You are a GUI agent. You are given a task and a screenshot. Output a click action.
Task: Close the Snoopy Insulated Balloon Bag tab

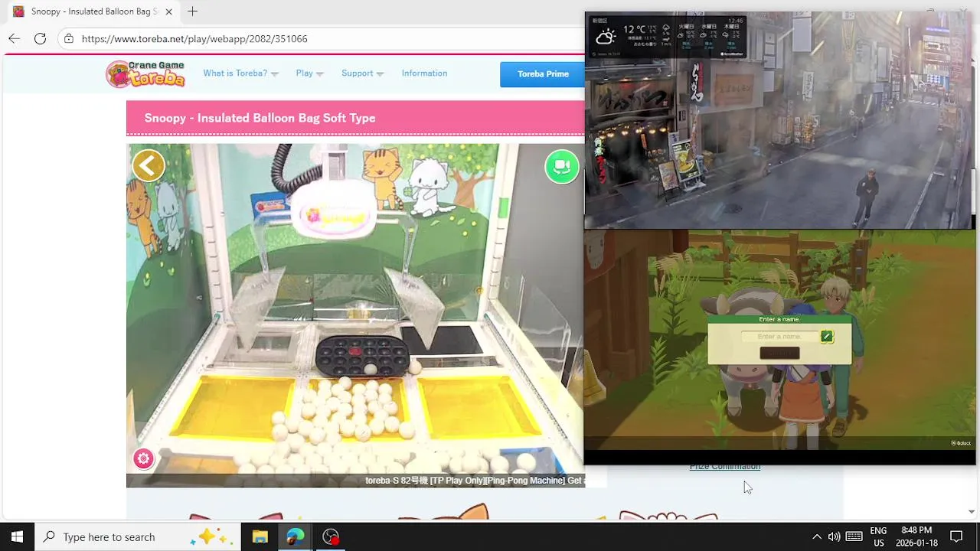coord(168,11)
